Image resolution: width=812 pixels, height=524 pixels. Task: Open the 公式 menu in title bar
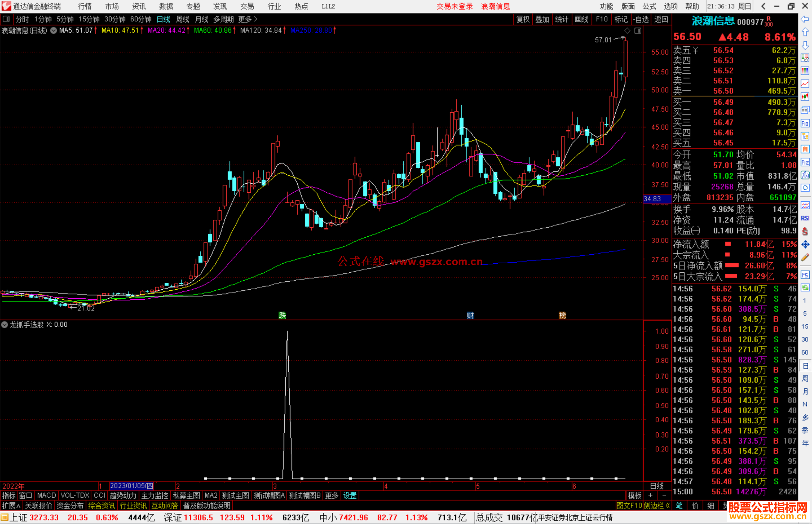click(649, 6)
